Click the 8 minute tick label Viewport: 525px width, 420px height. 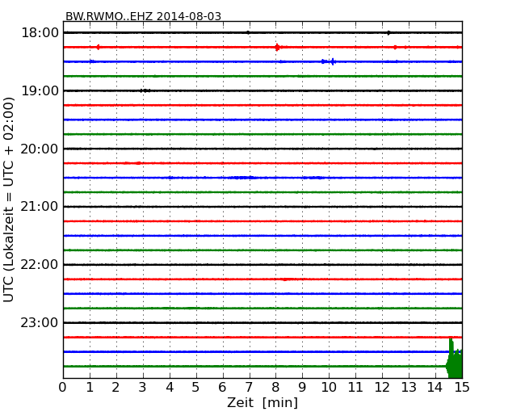pos(275,388)
